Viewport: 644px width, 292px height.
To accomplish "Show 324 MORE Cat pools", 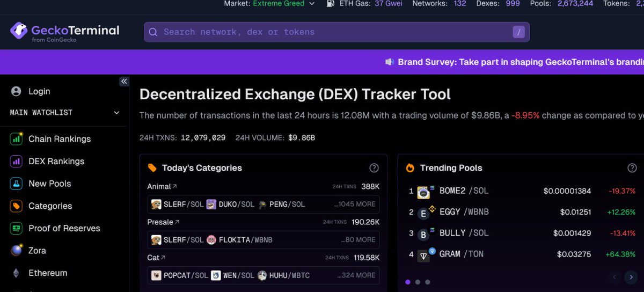I will tap(356, 275).
